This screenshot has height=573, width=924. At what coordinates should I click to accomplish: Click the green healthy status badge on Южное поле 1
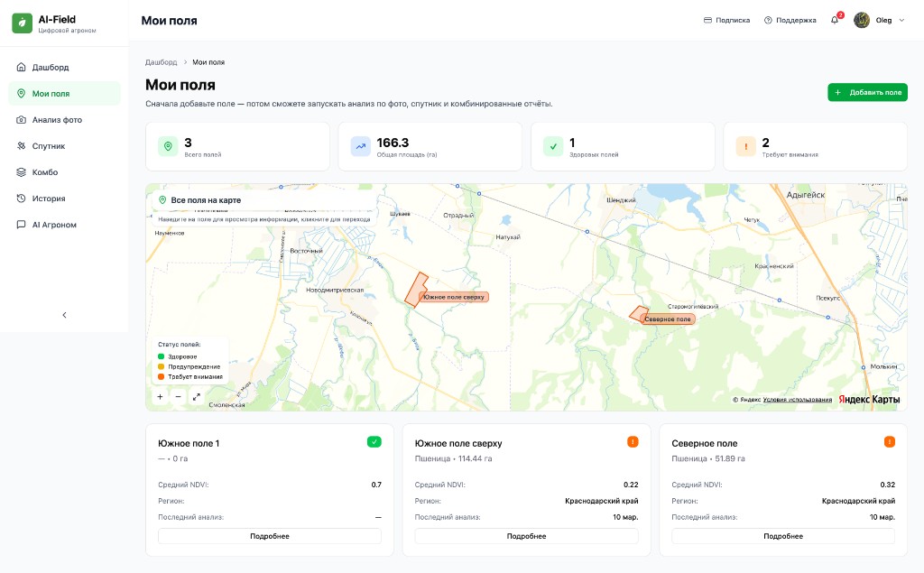[374, 442]
